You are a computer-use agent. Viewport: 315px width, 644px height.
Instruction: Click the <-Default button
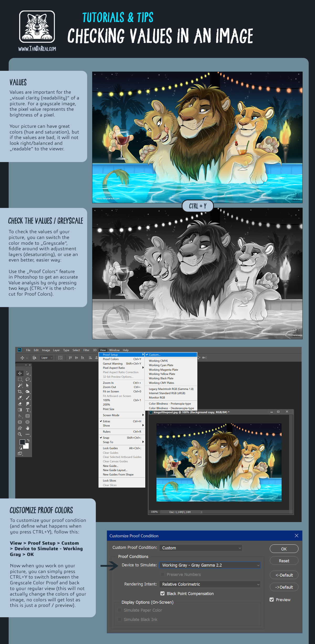tap(284, 575)
